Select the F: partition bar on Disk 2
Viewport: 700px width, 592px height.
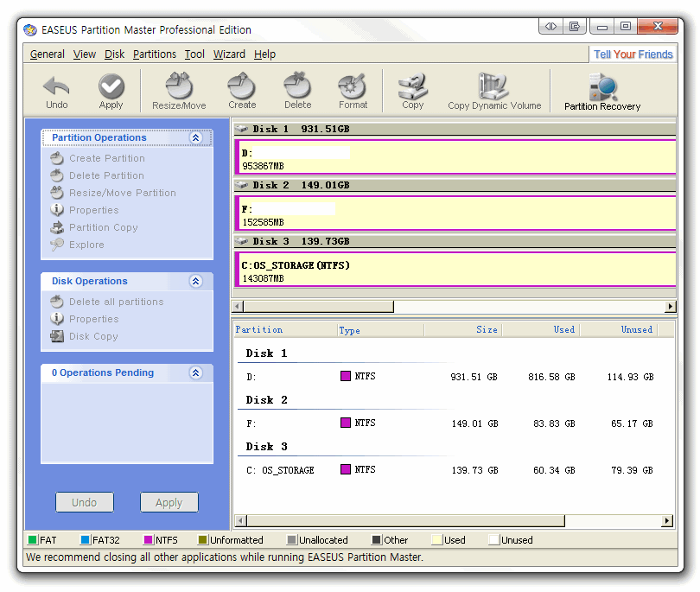coord(455,213)
